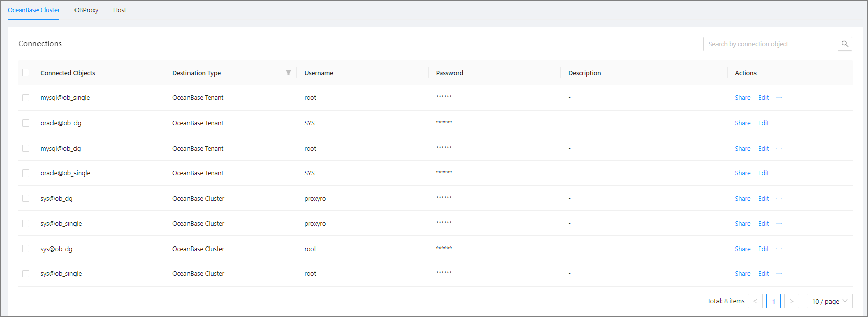
Task: Expand the 10 / page size dropdown
Action: (829, 301)
